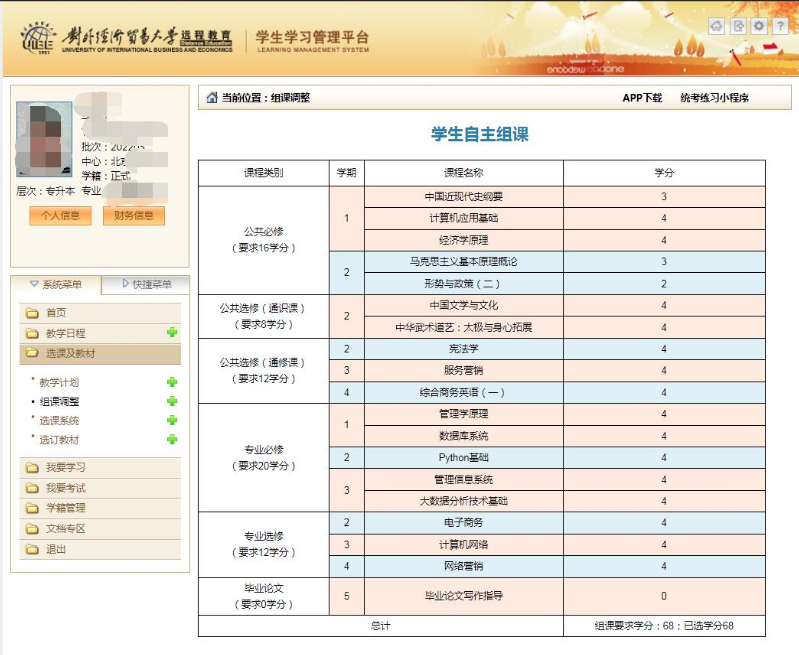The image size is (799, 655).
Task: Click course 网络营销
Action: 464,566
